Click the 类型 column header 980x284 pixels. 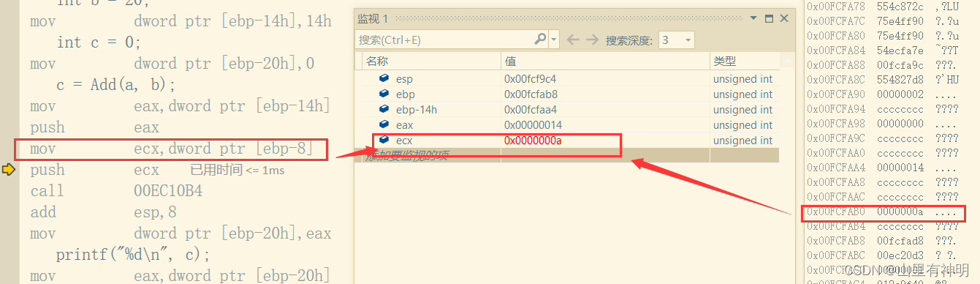click(745, 61)
